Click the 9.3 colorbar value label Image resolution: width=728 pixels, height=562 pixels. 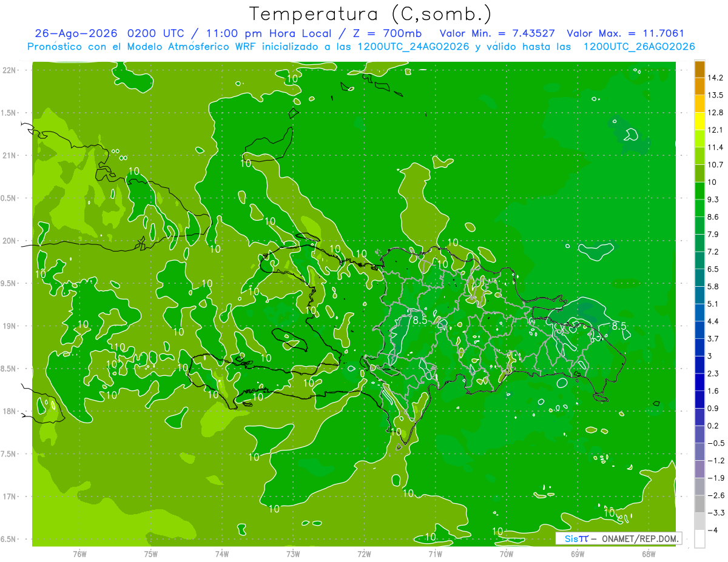pos(713,199)
